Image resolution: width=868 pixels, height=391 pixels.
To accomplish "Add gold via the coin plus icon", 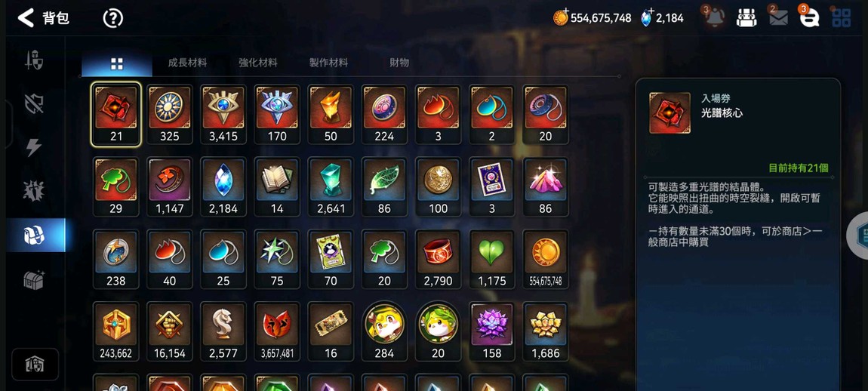I will [x=561, y=17].
